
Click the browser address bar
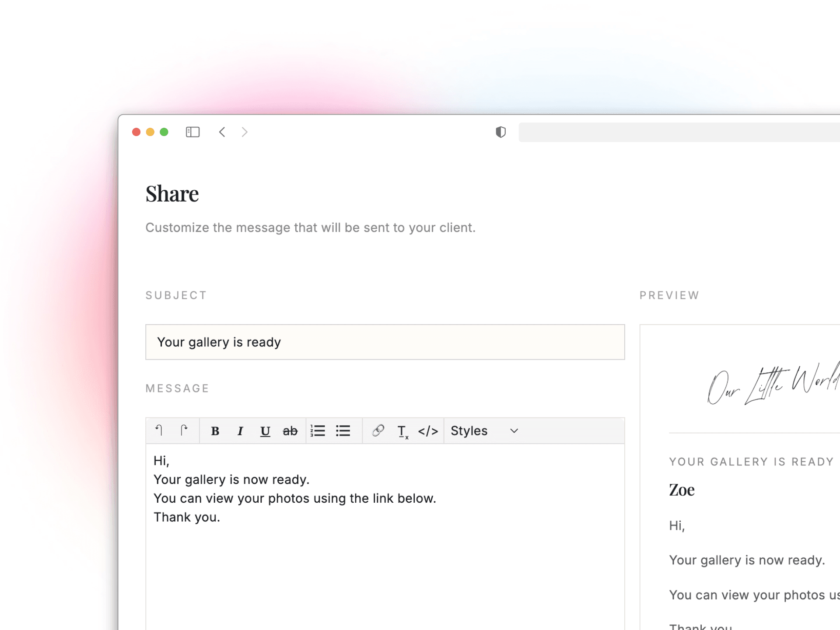678,132
